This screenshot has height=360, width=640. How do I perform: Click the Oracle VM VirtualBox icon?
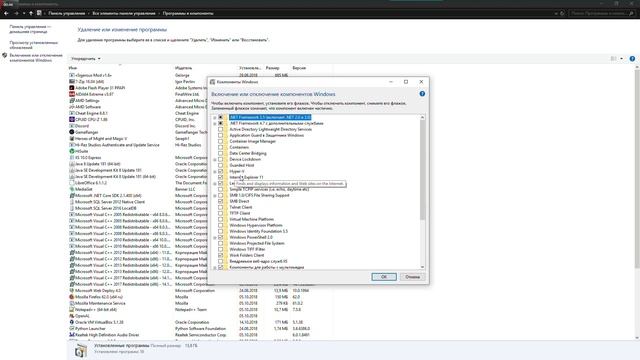pos(72,322)
